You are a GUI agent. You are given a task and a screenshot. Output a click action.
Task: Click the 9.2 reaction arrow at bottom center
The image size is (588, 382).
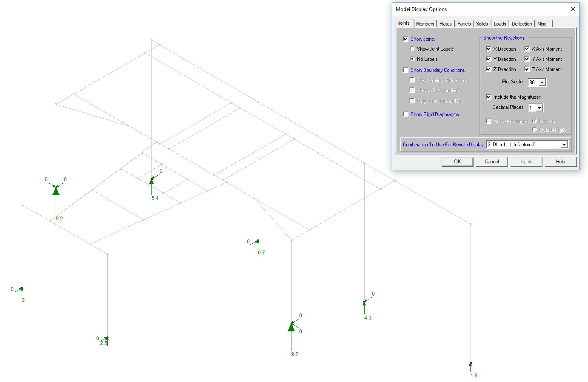[291, 327]
